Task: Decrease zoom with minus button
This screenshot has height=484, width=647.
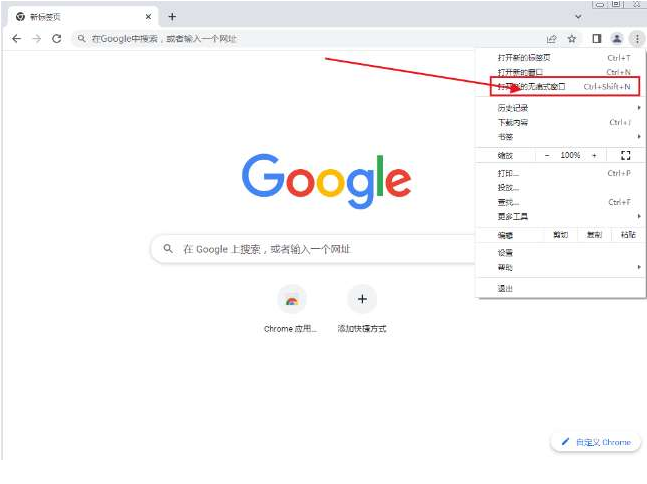Action: 547,156
